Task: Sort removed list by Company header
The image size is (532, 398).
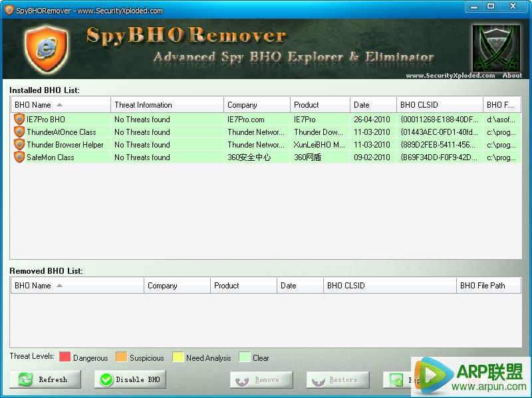Action: [x=177, y=286]
